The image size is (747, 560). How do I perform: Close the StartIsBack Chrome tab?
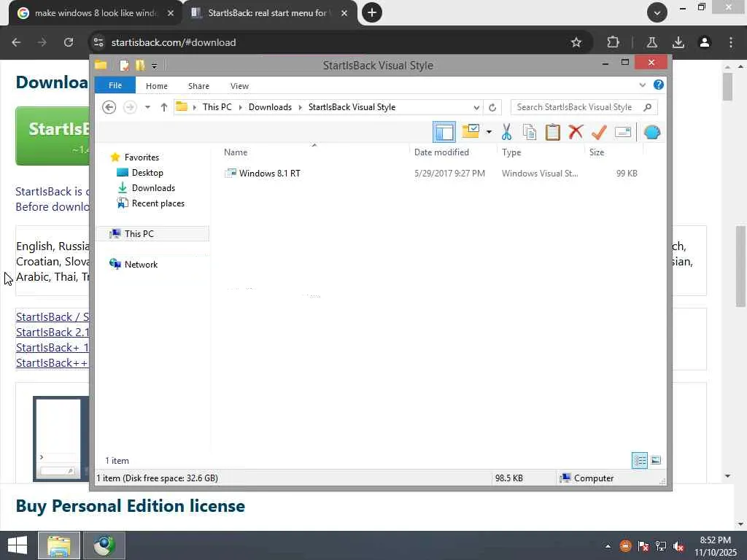(344, 13)
